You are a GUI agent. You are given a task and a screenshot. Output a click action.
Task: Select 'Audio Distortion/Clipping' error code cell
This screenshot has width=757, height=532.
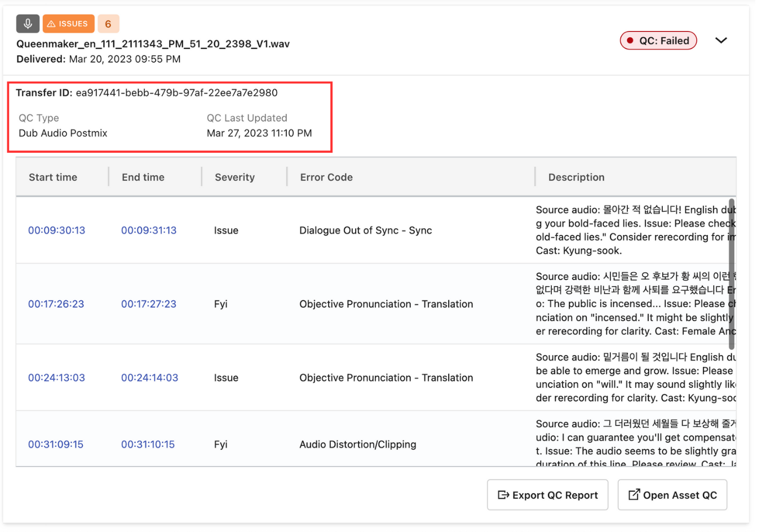(x=358, y=444)
